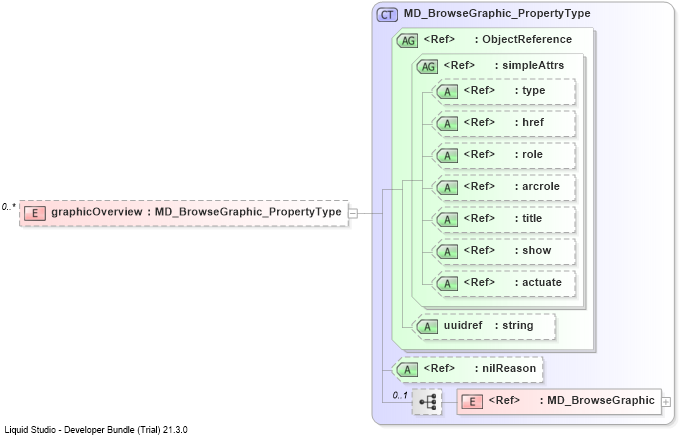Screen dimensions: 679x435
Task: Click the Liquid Studio trial footer text
Action: [x=96, y=430]
